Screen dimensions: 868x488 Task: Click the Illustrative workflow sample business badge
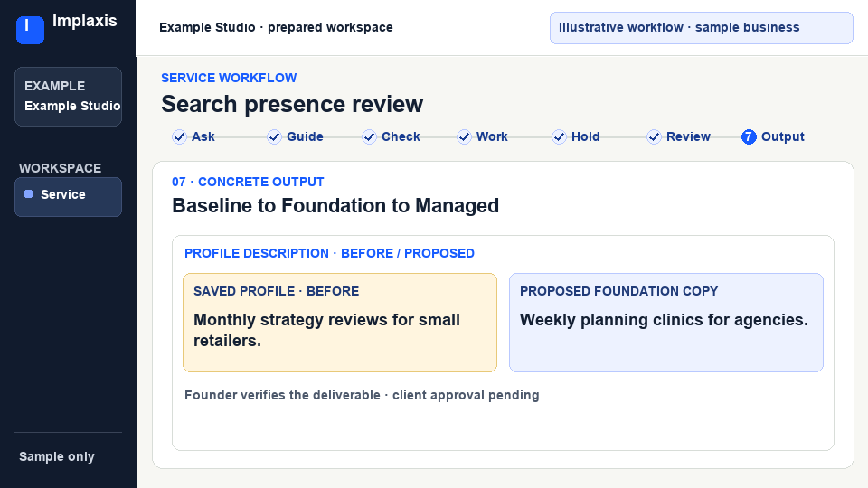pos(702,28)
